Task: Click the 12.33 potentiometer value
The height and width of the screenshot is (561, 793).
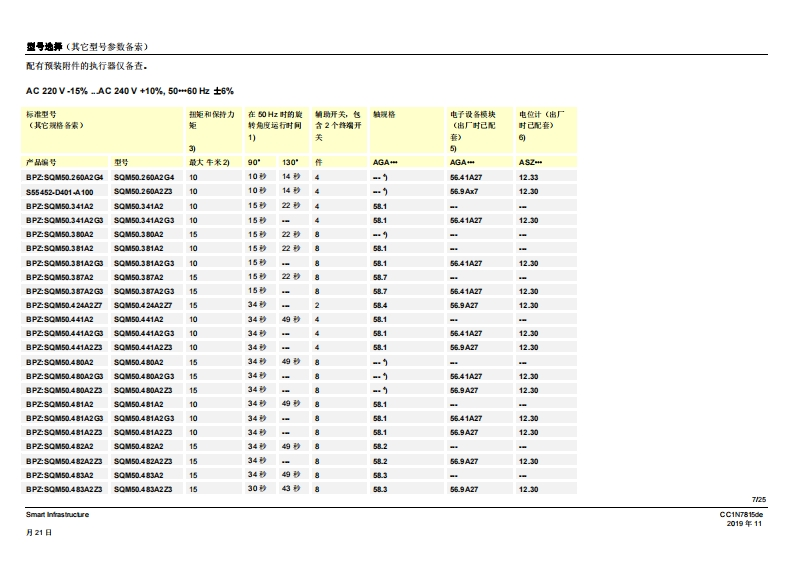Action: tap(528, 177)
